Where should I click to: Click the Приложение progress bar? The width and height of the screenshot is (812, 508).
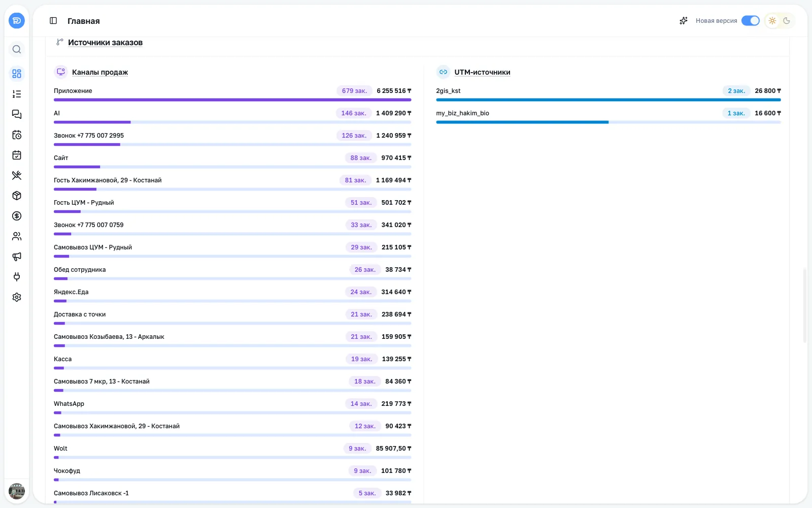coord(232,100)
